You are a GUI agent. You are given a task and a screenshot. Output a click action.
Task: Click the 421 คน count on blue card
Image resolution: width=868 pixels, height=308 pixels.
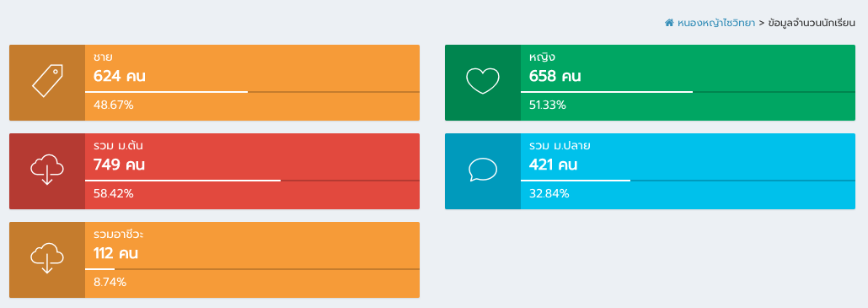554,165
